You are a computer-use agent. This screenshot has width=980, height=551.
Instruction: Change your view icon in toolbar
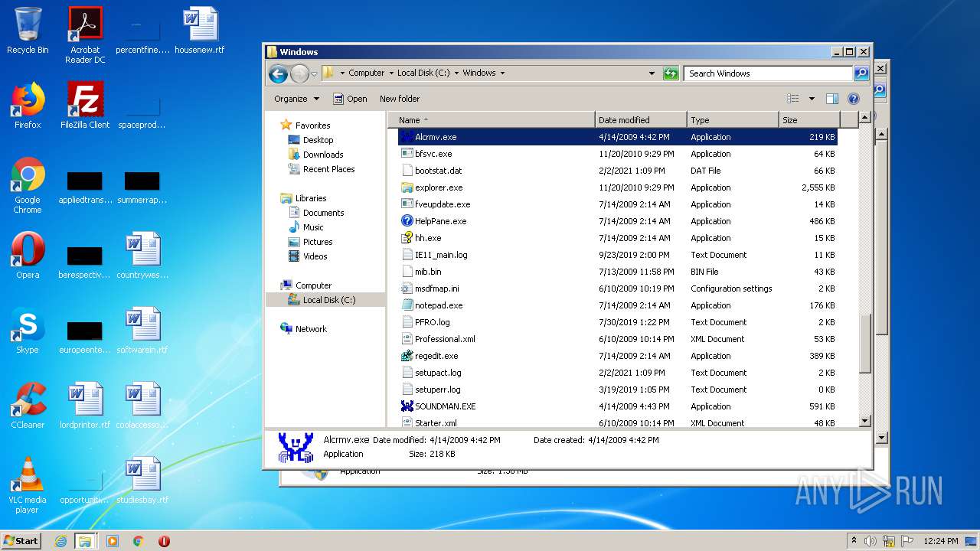click(x=793, y=99)
